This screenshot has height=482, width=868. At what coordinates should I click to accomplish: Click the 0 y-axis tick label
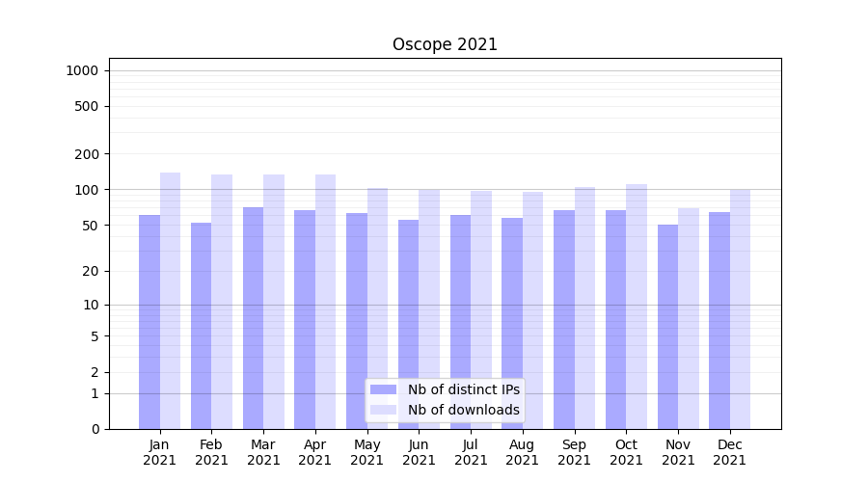[95, 429]
